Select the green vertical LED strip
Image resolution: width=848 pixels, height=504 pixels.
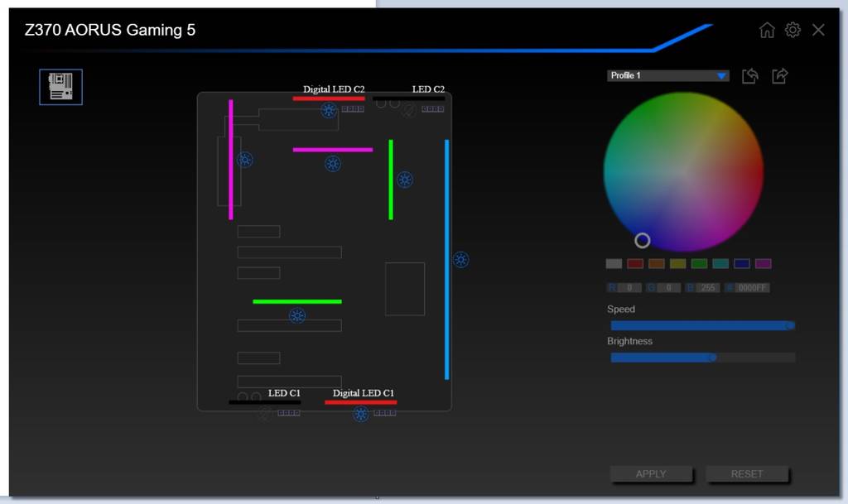point(391,180)
